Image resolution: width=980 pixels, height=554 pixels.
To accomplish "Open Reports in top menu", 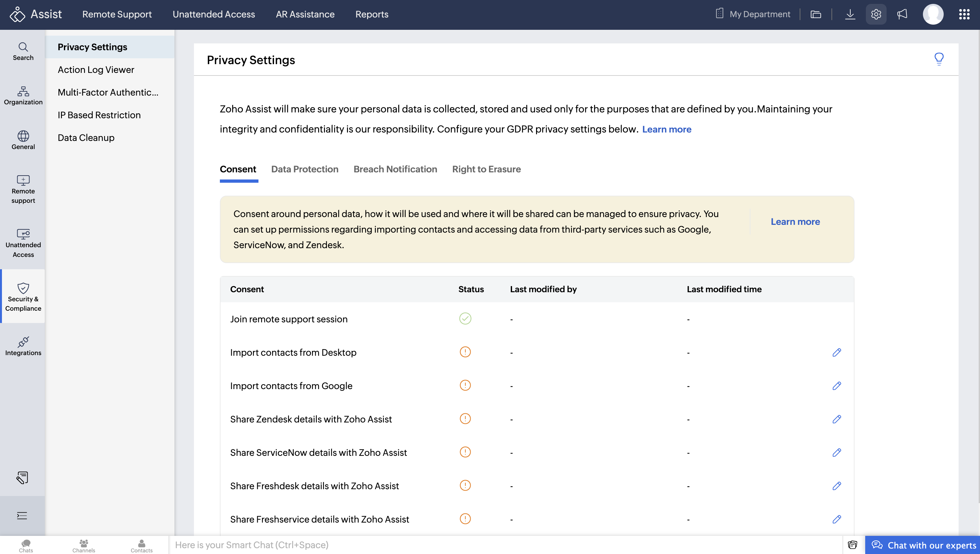I will (x=372, y=15).
